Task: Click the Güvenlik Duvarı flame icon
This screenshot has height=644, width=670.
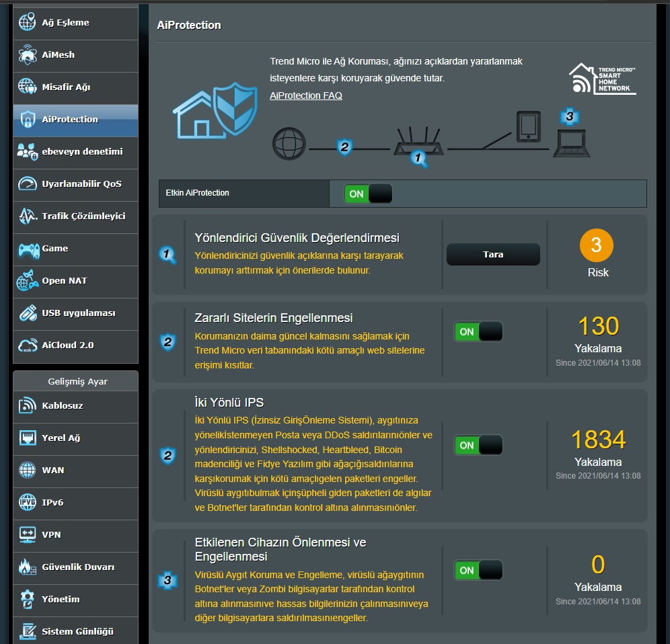Action: pyautogui.click(x=28, y=567)
